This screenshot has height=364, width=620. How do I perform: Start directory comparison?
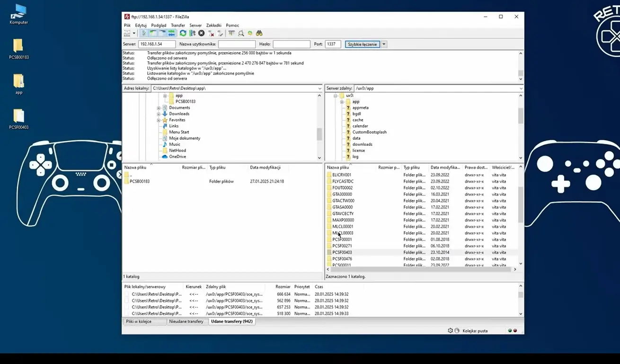tap(240, 33)
